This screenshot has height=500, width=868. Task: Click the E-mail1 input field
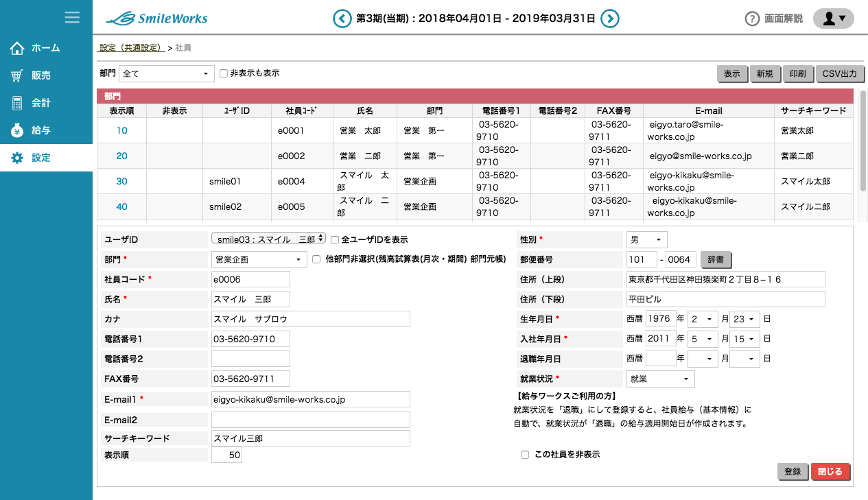click(x=311, y=399)
